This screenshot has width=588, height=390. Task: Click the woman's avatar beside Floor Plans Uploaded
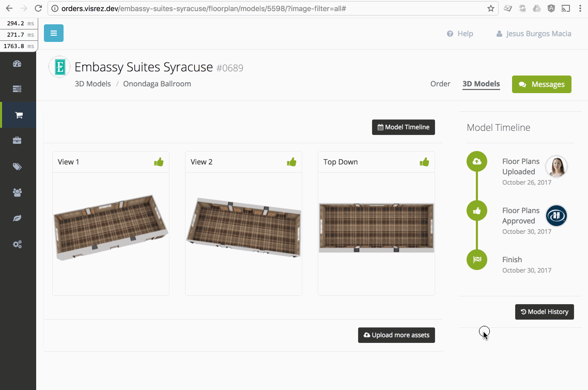point(556,167)
